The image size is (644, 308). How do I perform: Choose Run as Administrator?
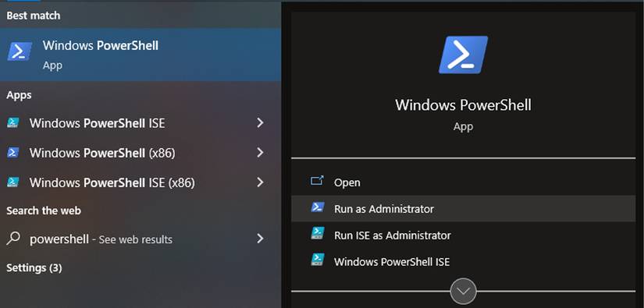coord(463,209)
